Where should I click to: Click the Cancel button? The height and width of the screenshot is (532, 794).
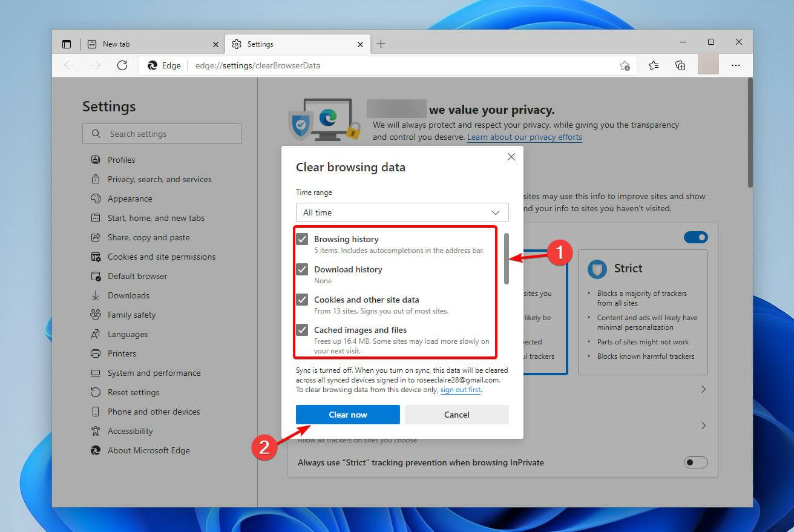pos(457,415)
